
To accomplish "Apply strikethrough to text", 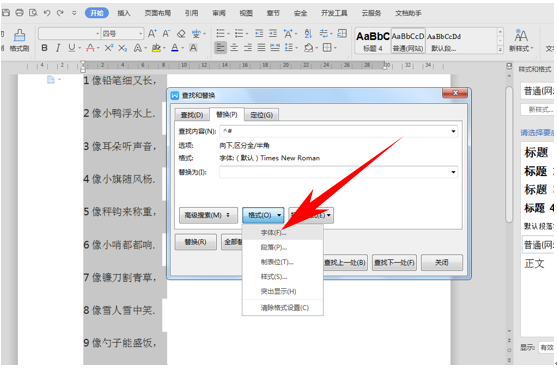I will tap(90, 48).
